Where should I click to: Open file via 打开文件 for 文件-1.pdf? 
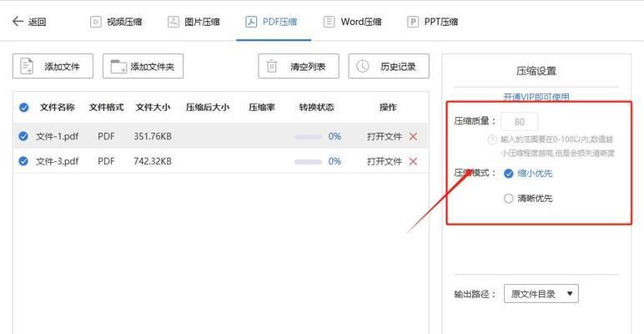coord(385,137)
